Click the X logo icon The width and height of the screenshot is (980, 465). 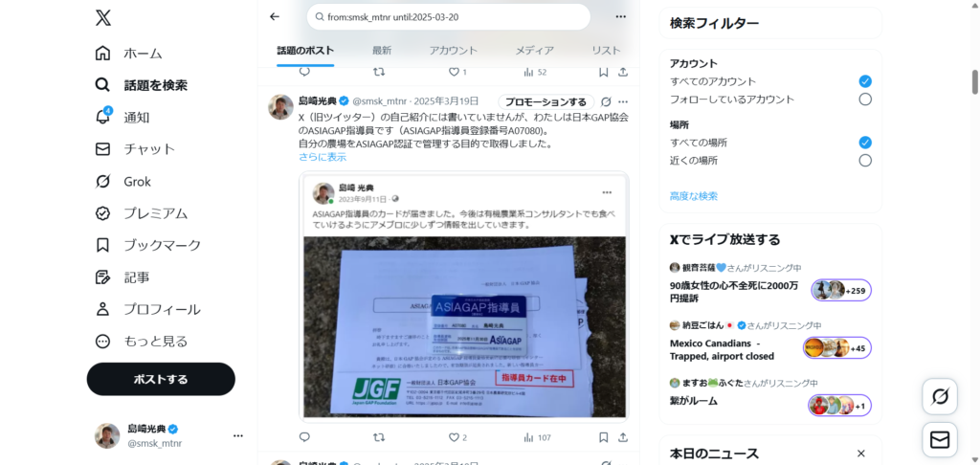tap(103, 17)
